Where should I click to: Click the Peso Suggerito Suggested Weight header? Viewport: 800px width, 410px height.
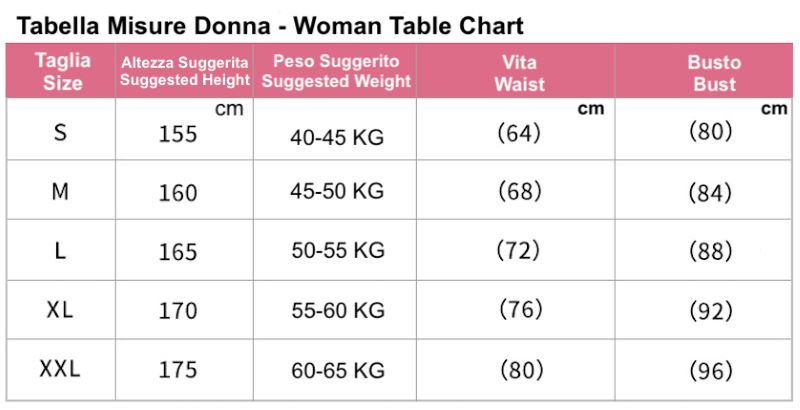coord(335,72)
